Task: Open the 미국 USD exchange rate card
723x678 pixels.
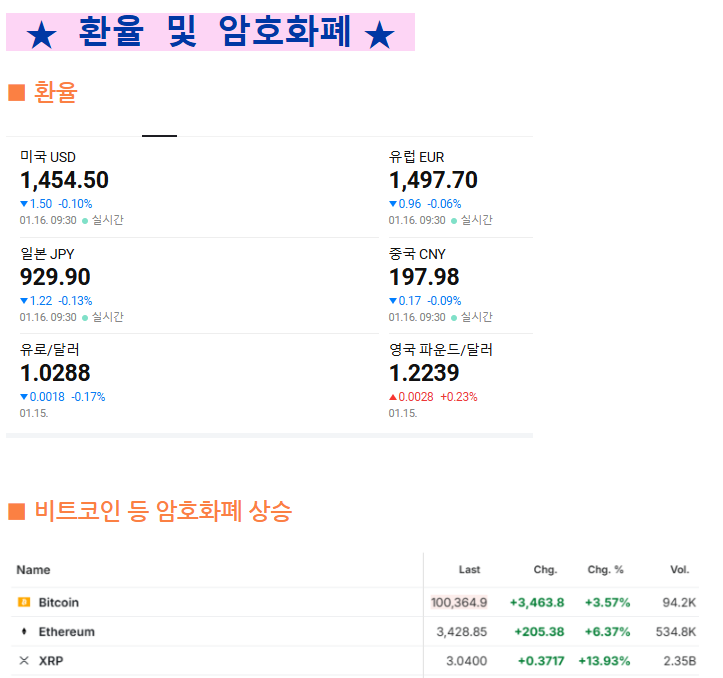Action: tap(193, 188)
